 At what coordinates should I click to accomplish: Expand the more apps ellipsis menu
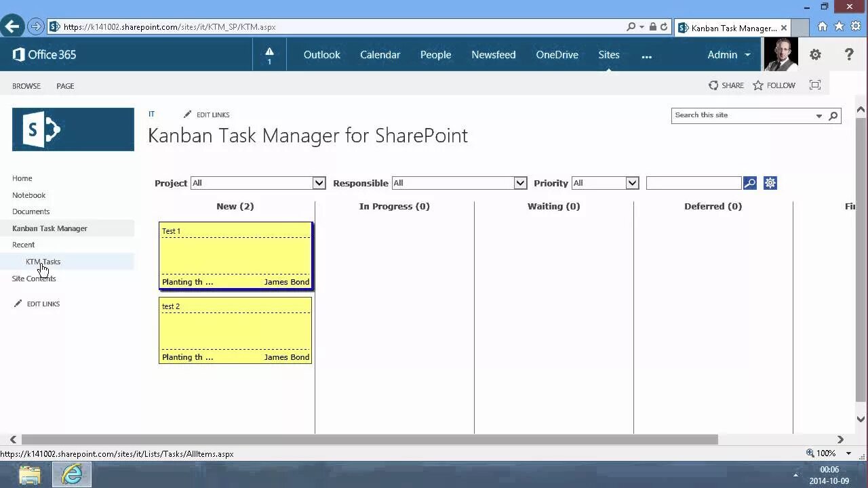pyautogui.click(x=647, y=56)
